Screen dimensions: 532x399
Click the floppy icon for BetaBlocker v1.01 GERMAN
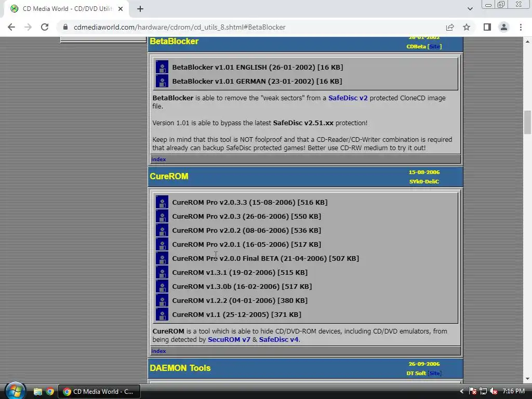coord(162,81)
